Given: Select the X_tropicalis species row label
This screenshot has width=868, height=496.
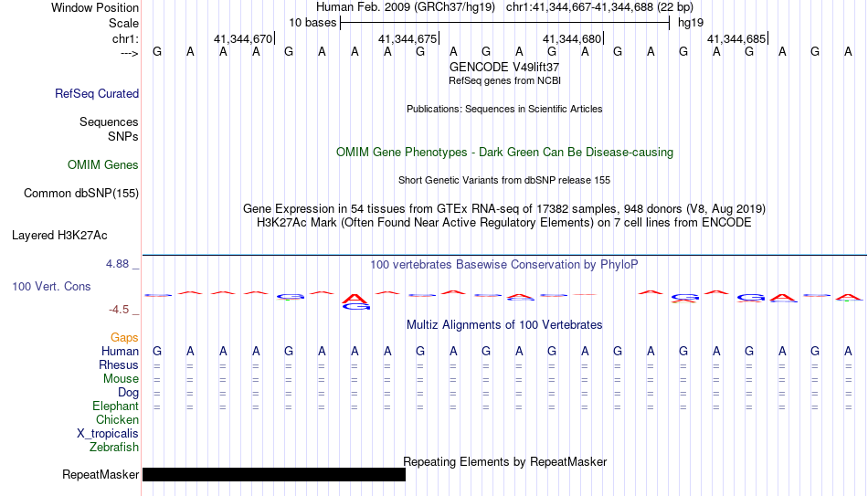Looking at the screenshot, I should (x=108, y=434).
